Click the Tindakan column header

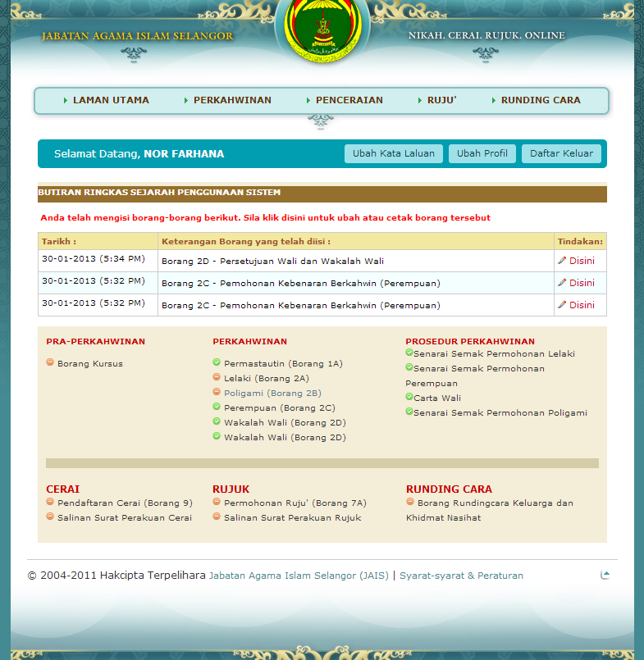click(x=580, y=241)
